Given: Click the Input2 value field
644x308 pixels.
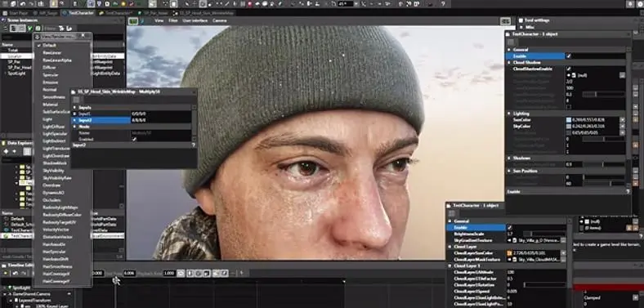Looking at the screenshot, I should [x=160, y=120].
